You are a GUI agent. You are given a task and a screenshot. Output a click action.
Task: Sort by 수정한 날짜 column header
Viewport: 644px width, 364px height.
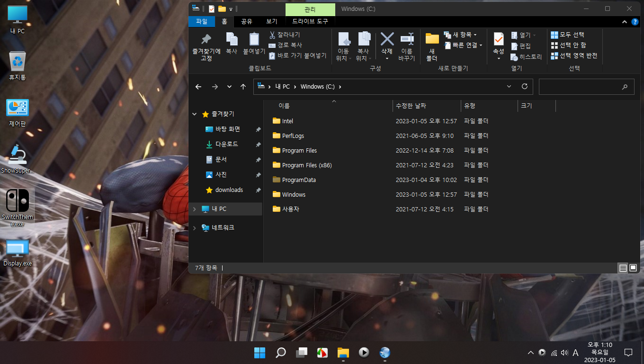(x=427, y=106)
